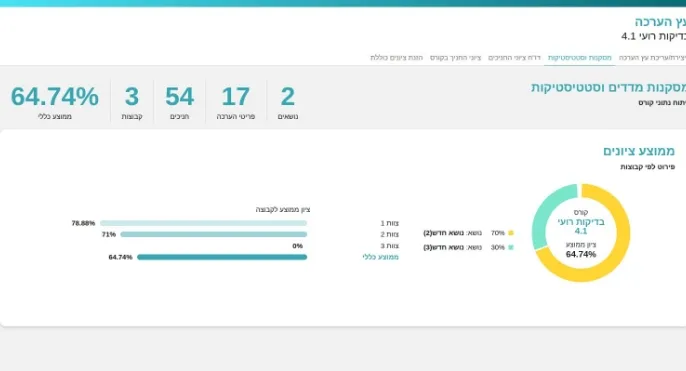This screenshot has width=686, height=371.
Task: Click the course name inside the donut
Action: 581,226
